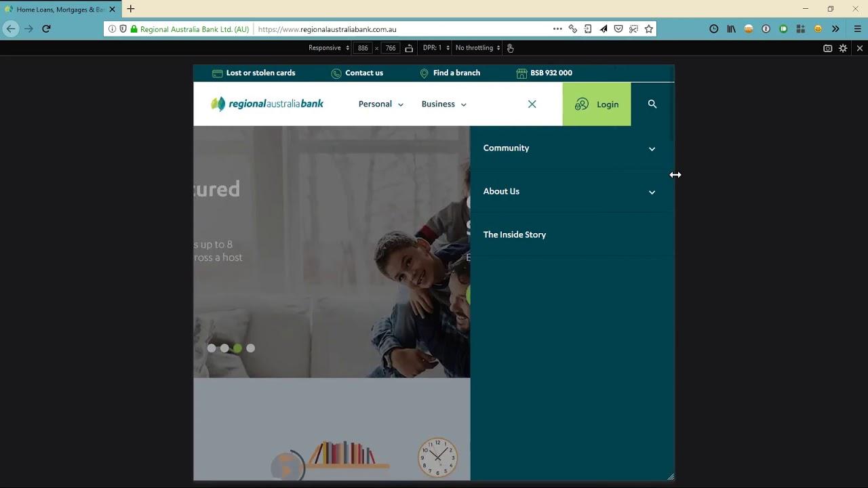Select the last carousel dot

[250, 348]
